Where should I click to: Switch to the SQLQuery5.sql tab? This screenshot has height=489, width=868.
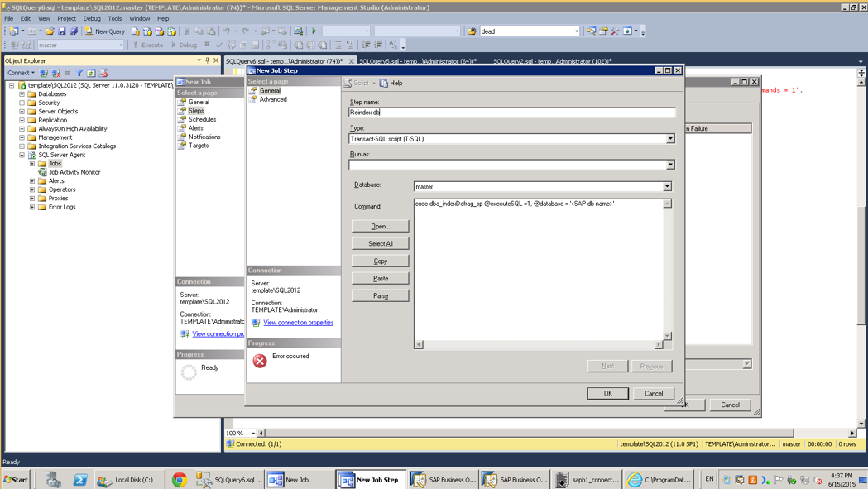tap(417, 61)
